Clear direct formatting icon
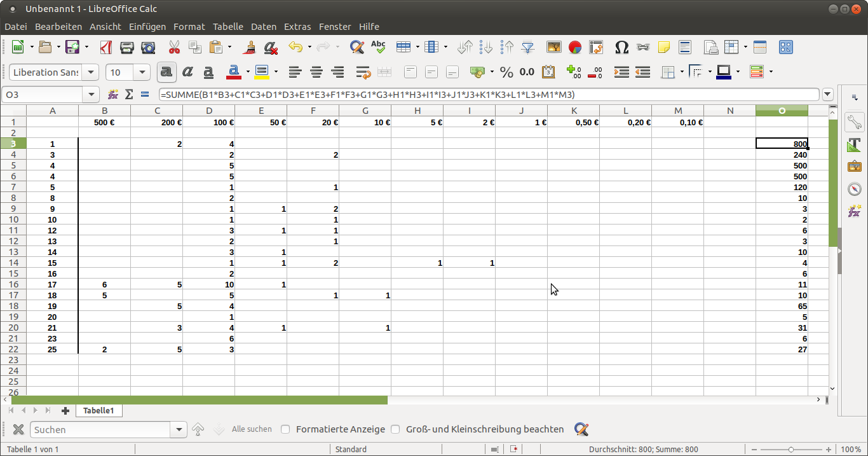This screenshot has width=868, height=456. point(271,47)
